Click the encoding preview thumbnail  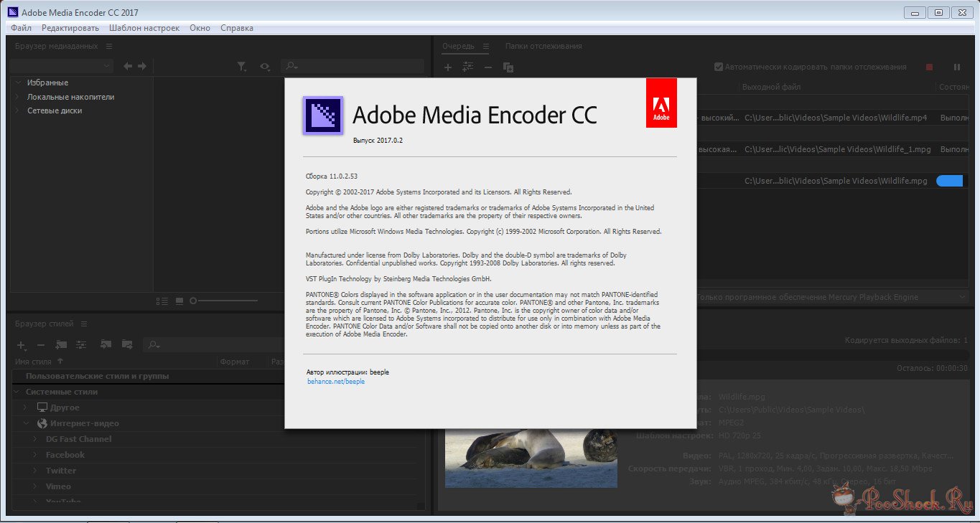[531, 458]
